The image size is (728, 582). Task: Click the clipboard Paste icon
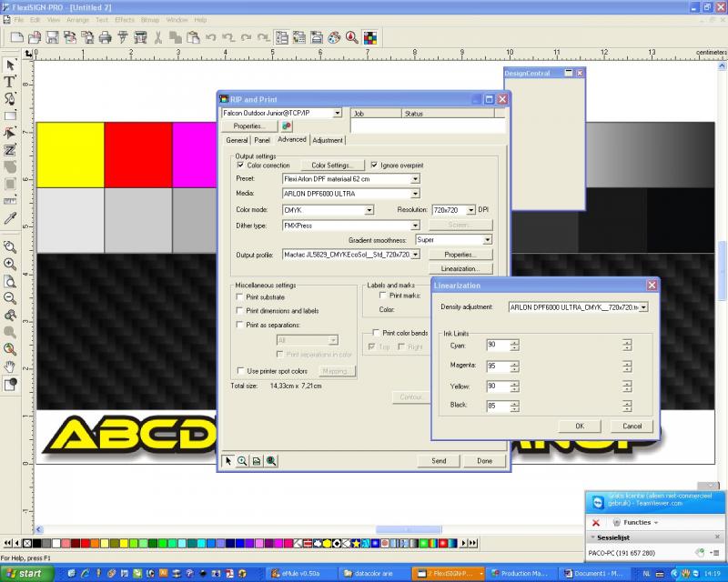pyautogui.click(x=193, y=37)
